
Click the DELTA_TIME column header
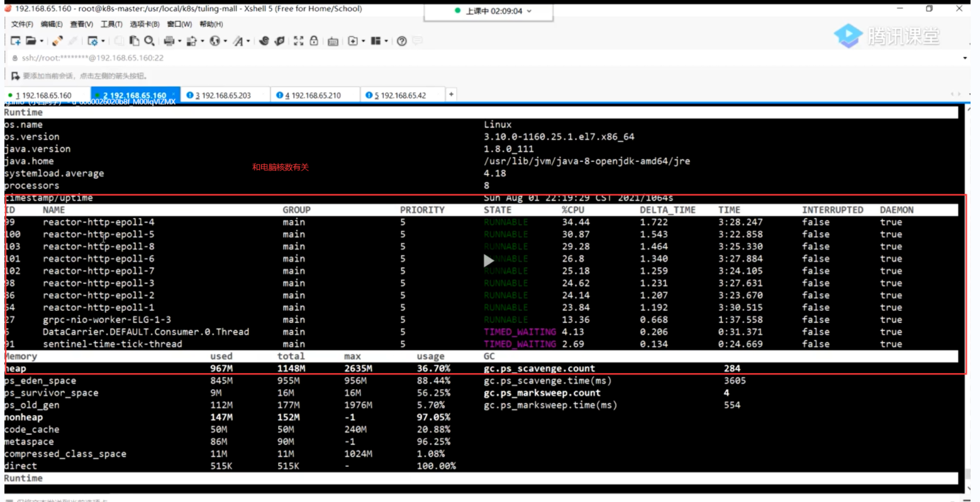pos(667,210)
